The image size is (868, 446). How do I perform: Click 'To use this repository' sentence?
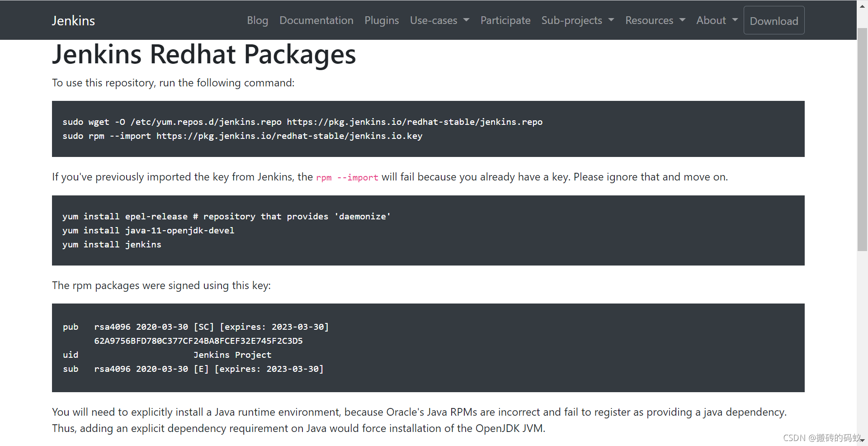coord(173,83)
